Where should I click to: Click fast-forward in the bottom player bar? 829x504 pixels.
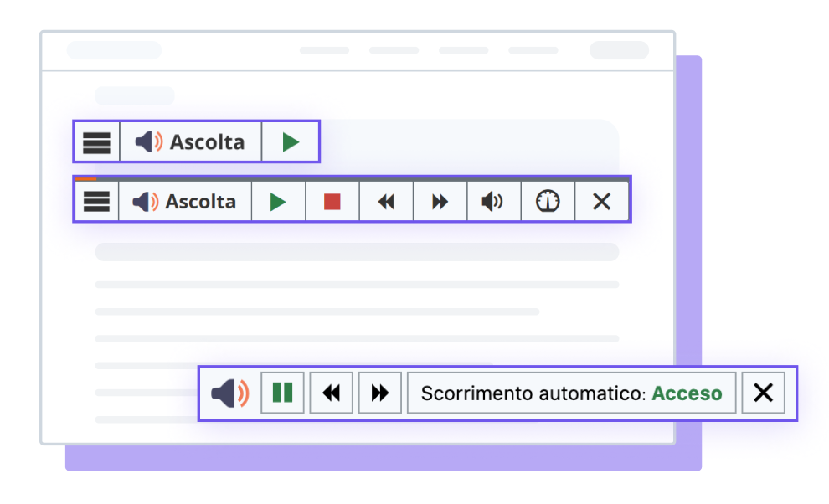tap(379, 393)
